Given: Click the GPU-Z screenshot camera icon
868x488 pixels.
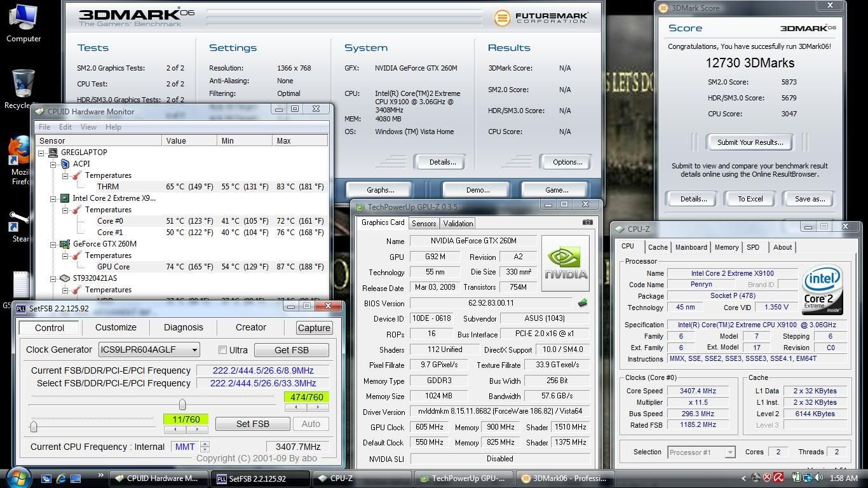Looking at the screenshot, I should click(587, 222).
